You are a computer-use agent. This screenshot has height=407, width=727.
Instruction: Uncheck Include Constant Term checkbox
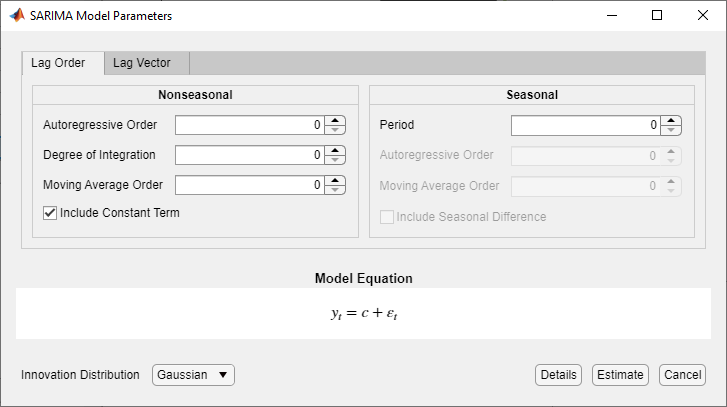(x=50, y=213)
